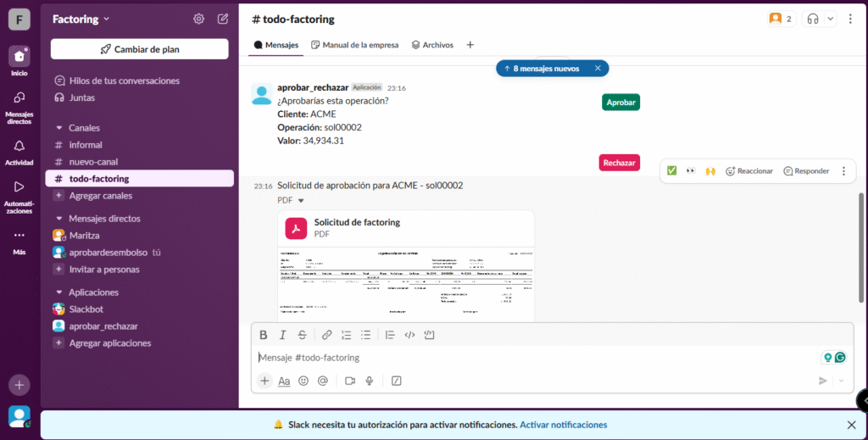Open workspace settings gear icon
Viewport: 868px width, 440px height.
tap(198, 19)
